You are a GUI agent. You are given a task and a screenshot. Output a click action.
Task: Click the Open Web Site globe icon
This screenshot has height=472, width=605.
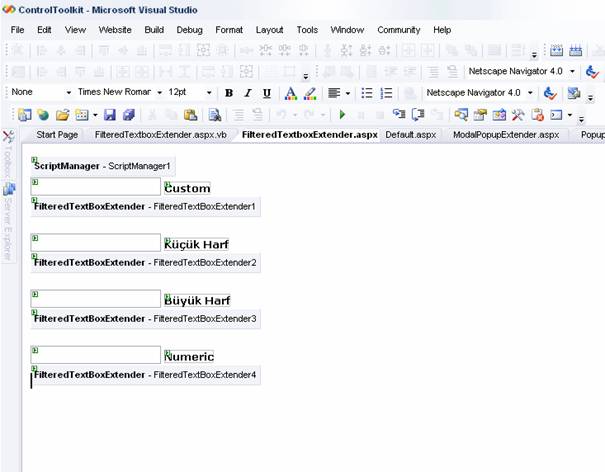[x=43, y=115]
